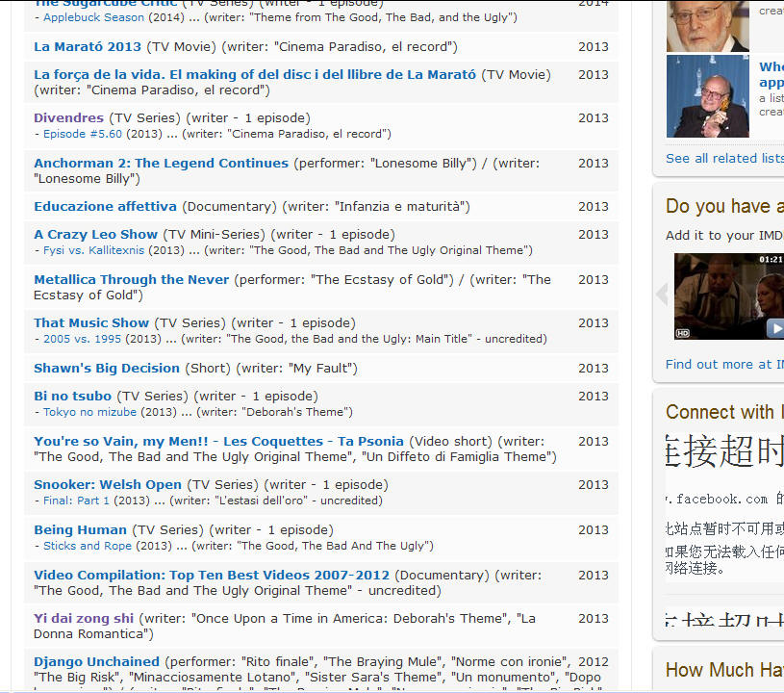Open photo of man holding Oscar statuette
The image size is (784, 693).
707,96
